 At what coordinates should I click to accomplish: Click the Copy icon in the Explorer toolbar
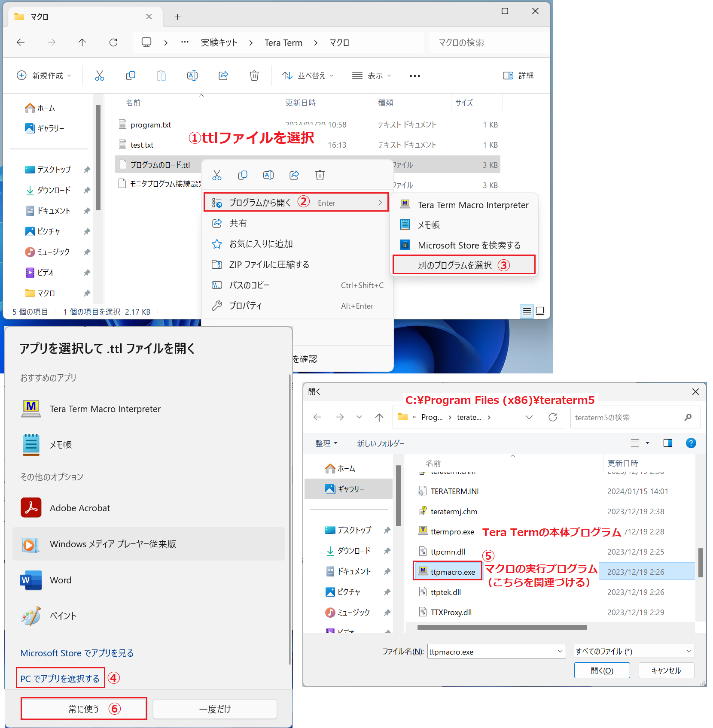131,76
